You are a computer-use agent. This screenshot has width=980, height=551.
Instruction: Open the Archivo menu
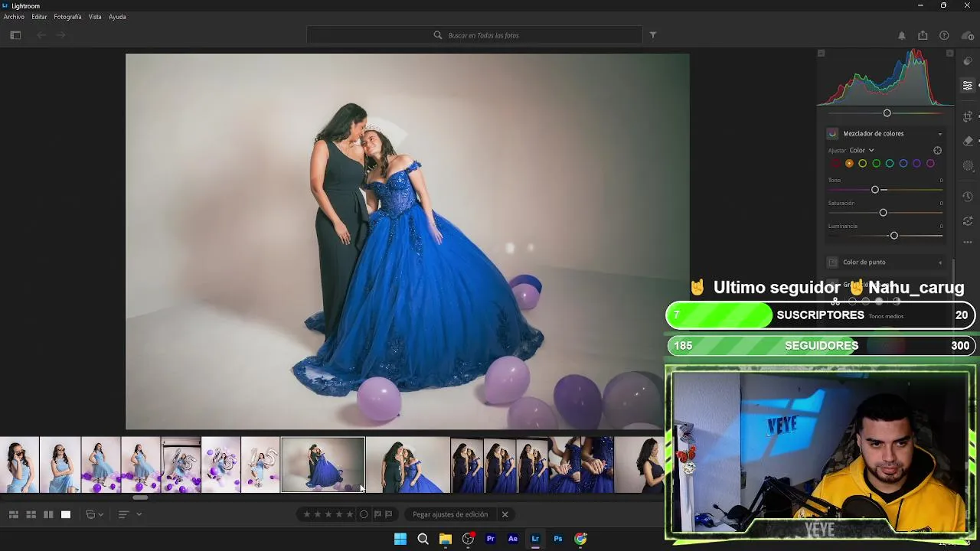[x=14, y=17]
